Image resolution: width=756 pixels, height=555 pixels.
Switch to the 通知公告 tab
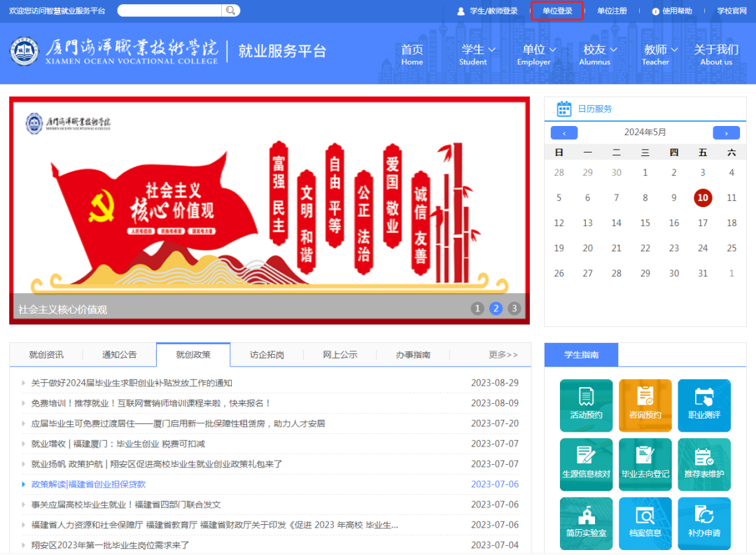[120, 355]
